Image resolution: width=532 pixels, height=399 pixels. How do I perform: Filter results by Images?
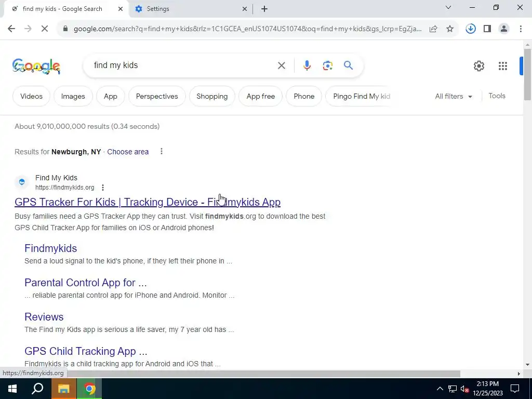73,96
